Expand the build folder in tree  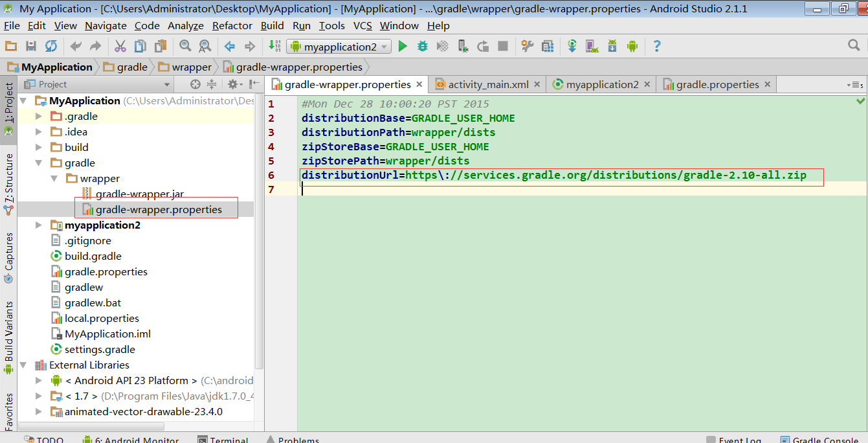tap(39, 148)
